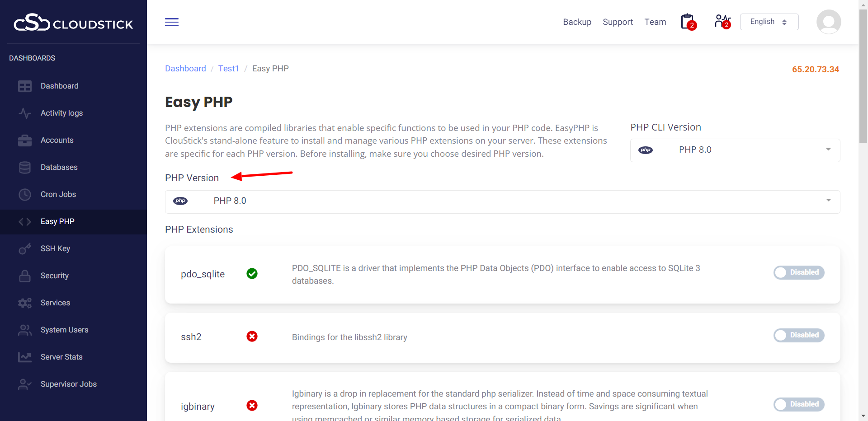The width and height of the screenshot is (868, 421).
Task: Open the user activity notifications icon
Action: (722, 22)
